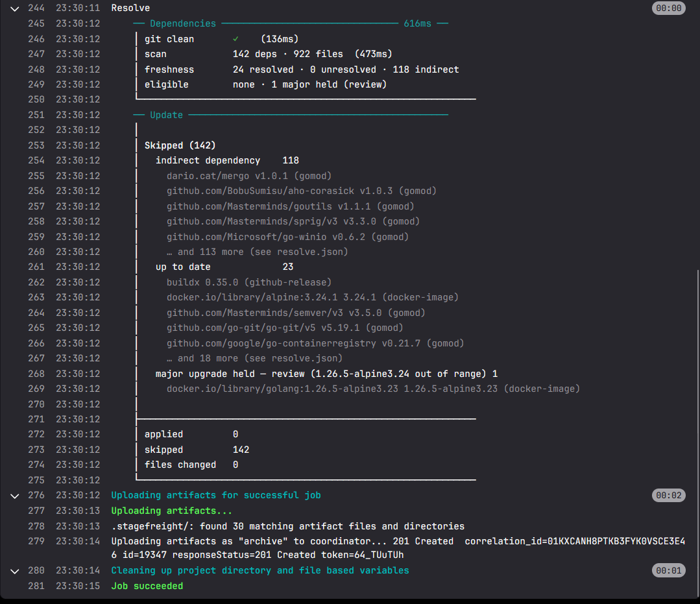Select the and 113 more line
Screen dimensions: 700x604
tap(257, 252)
